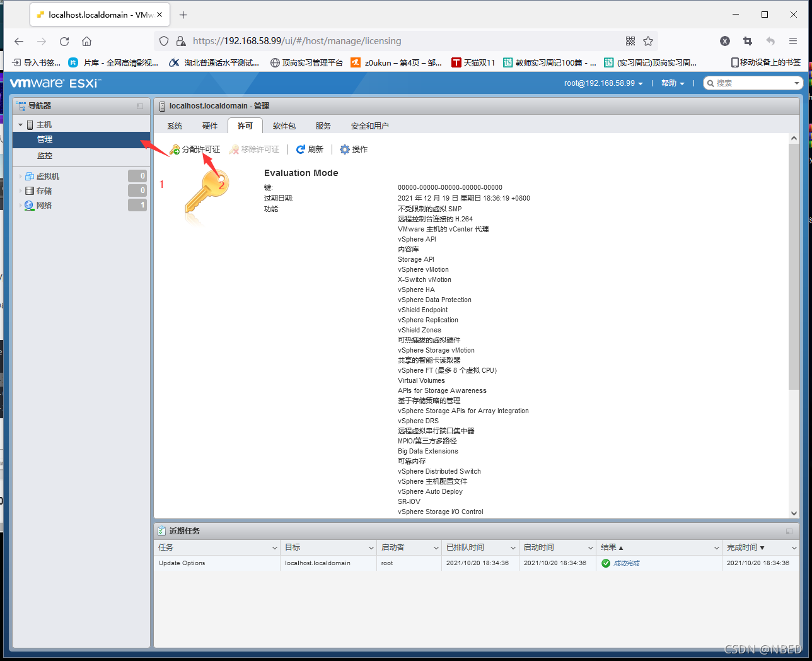Click the Remove license grayed button
812x661 pixels.
255,149
